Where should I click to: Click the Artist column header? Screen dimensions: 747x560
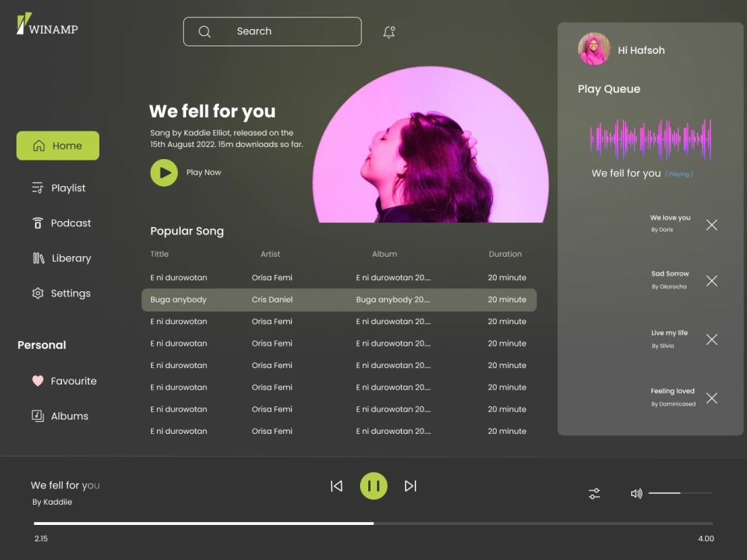270,254
